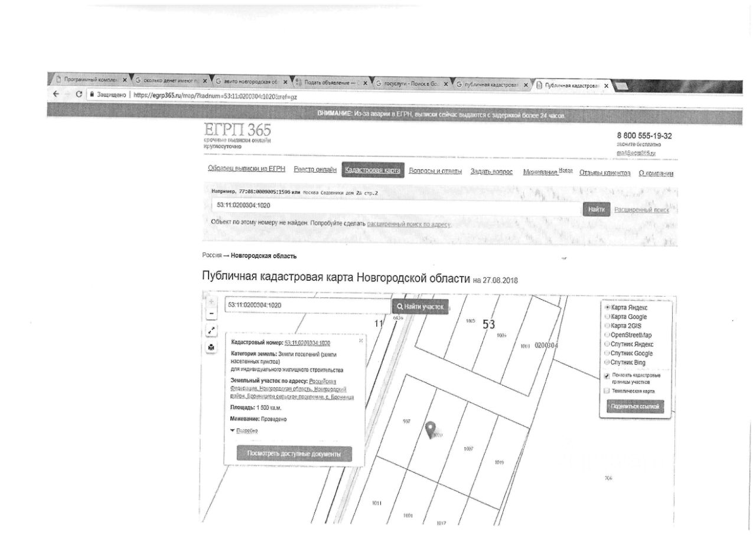
Task: Close the 'госуслуги - Поиск' browser tab
Action: click(x=446, y=83)
